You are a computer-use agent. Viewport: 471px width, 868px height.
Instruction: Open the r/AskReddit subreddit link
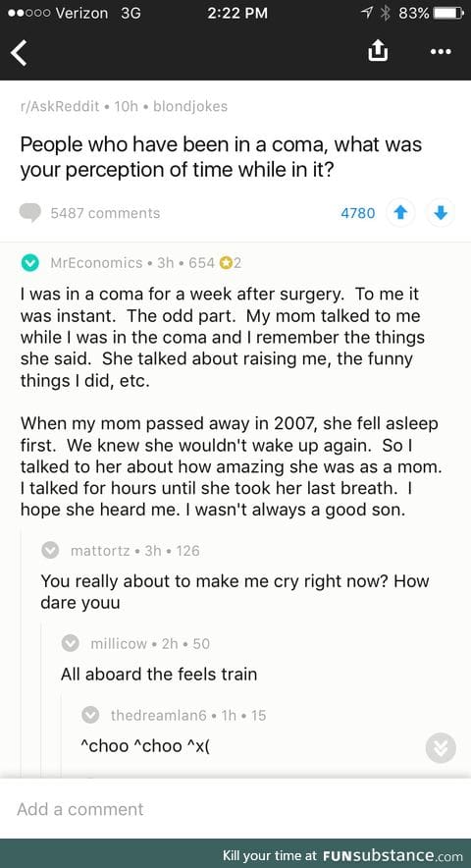(x=60, y=106)
